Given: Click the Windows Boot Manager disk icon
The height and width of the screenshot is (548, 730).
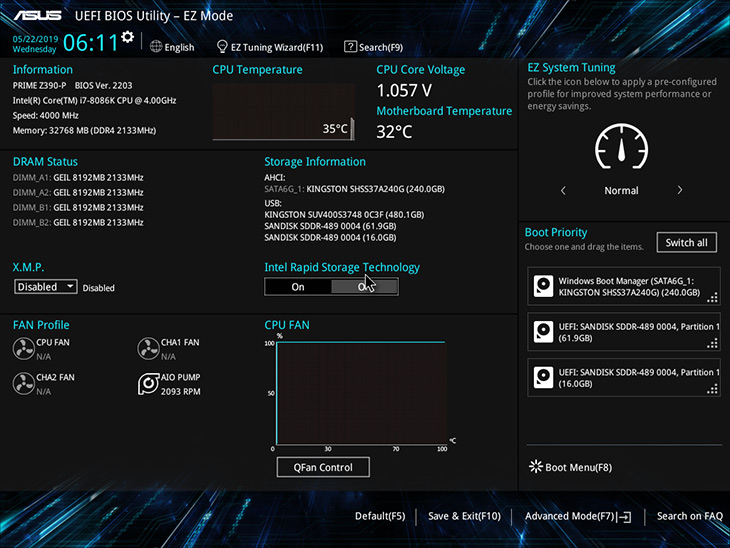Looking at the screenshot, I should click(543, 286).
